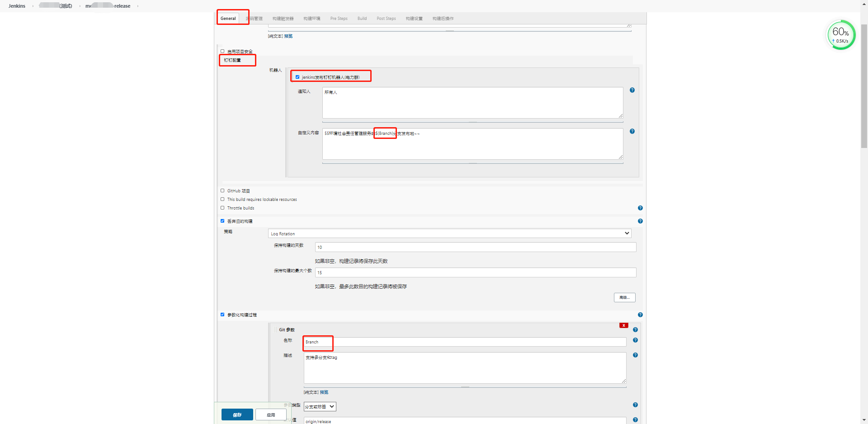Open the (测试) breadcrumb link
Image resolution: width=868 pixels, height=424 pixels.
(56, 6)
